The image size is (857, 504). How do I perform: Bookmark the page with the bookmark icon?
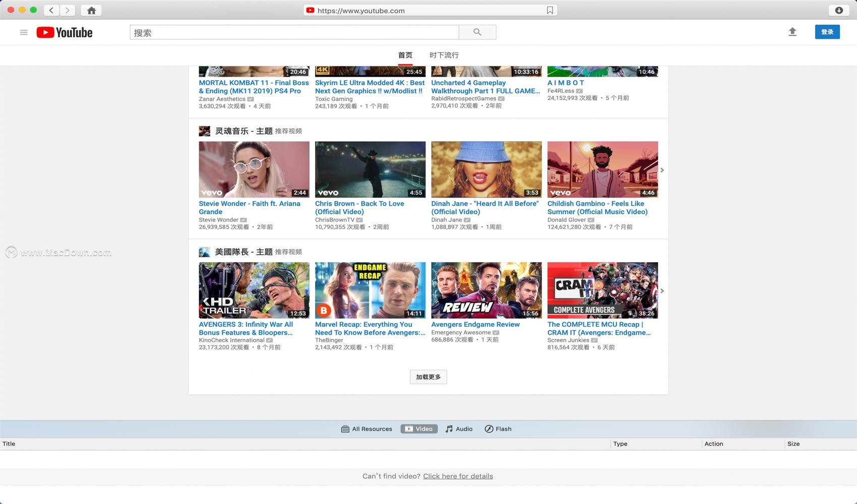coord(550,10)
